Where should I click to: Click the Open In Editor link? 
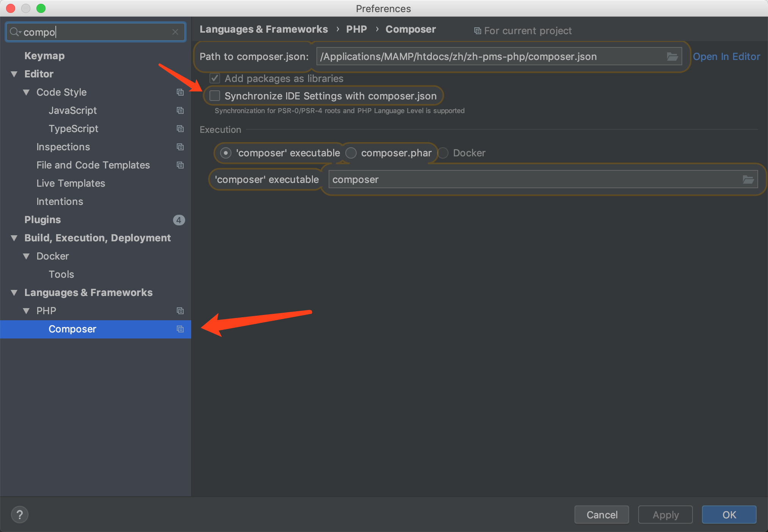tap(726, 57)
